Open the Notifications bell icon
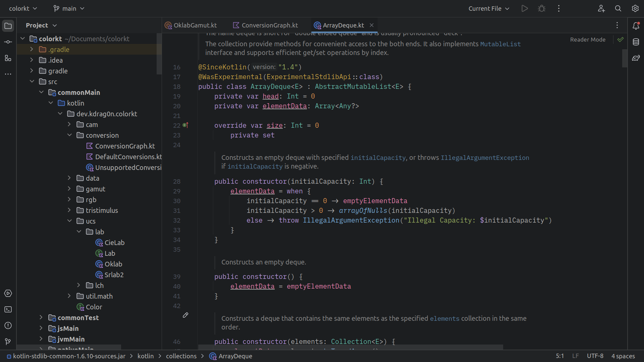This screenshot has width=644, height=362. click(x=636, y=25)
